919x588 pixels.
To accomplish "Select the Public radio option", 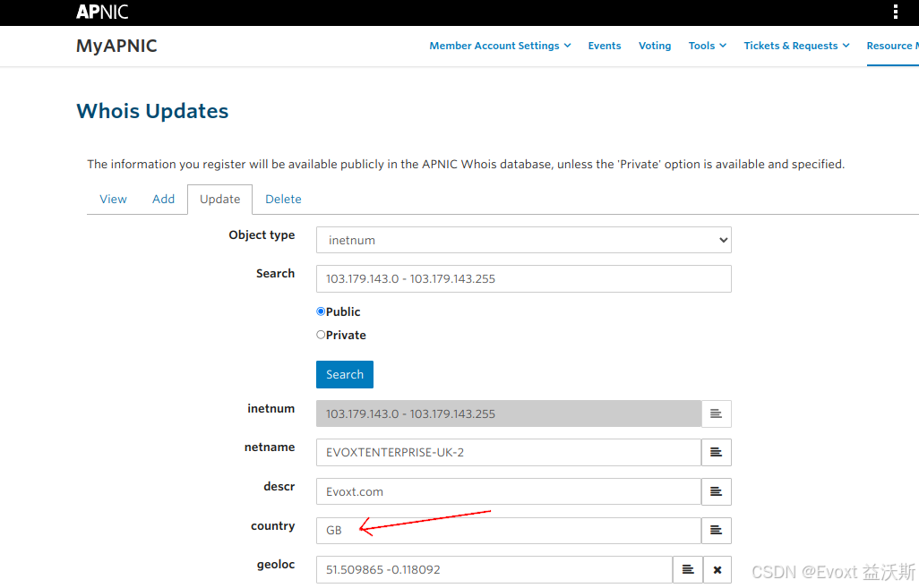I will (321, 311).
